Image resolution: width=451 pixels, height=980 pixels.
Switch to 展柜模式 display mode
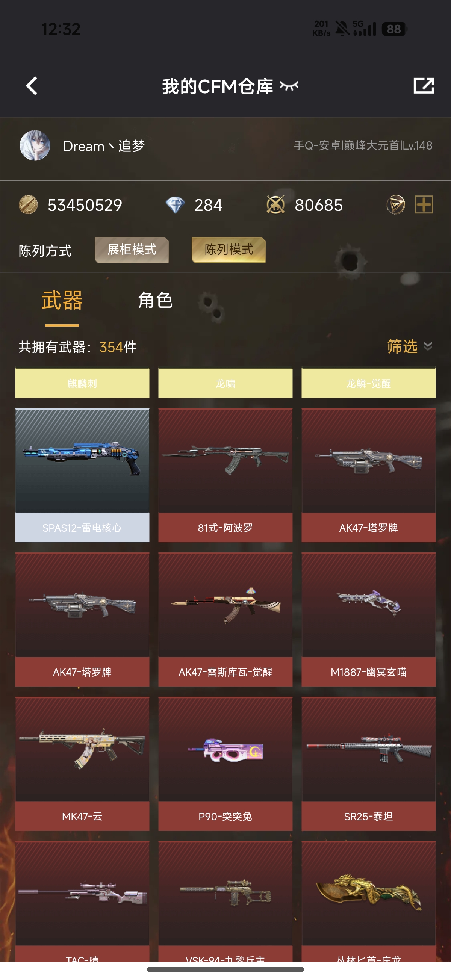[x=132, y=250]
